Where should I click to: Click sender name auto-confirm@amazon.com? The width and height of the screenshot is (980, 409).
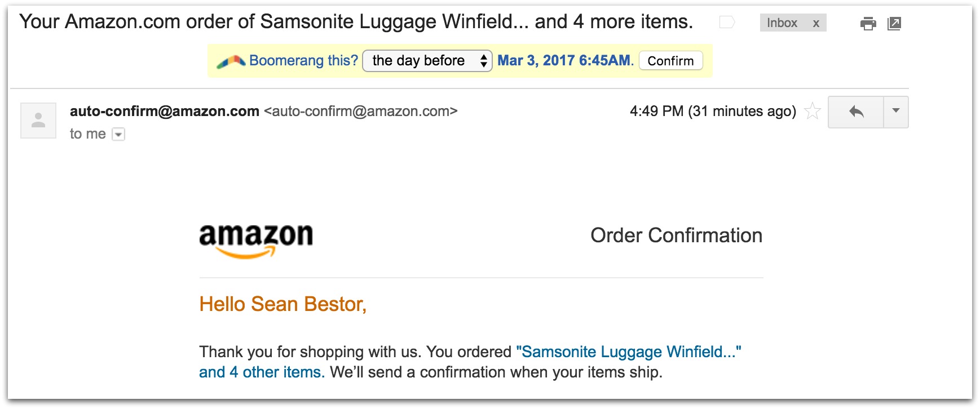coord(164,112)
